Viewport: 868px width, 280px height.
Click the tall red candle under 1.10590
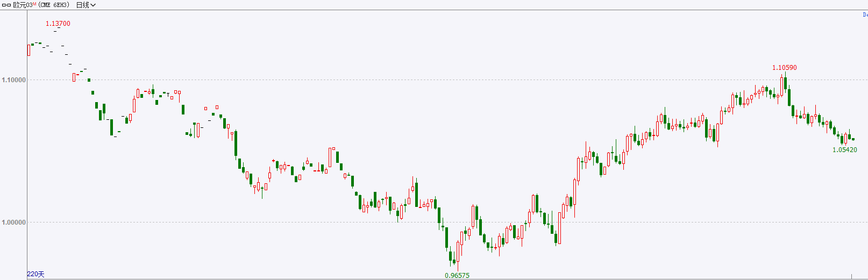tap(782, 86)
